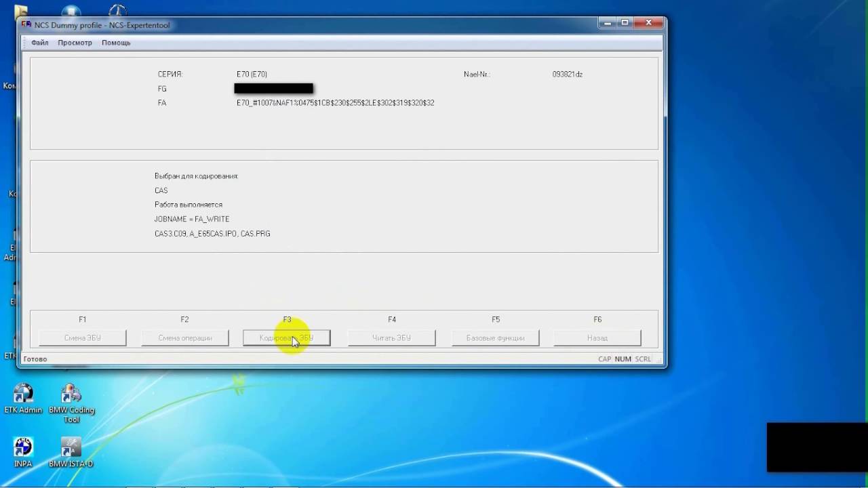The image size is (868, 488).
Task: Click the F4 label above Читать ЭБУ
Action: pos(392,319)
